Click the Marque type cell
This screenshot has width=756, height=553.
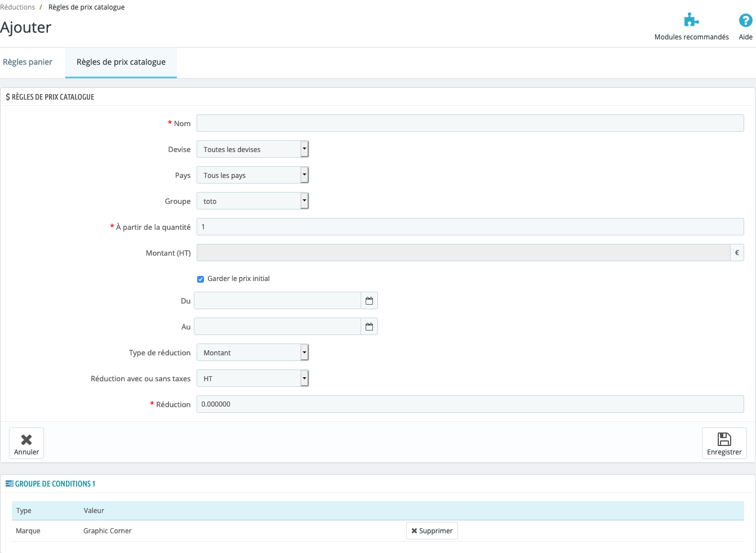pos(28,531)
